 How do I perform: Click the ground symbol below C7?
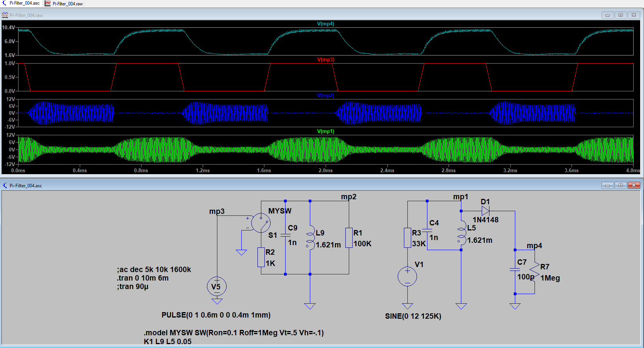click(515, 306)
